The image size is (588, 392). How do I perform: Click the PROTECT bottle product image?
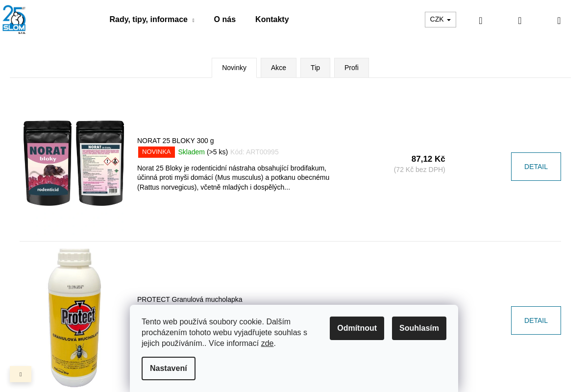tap(74, 318)
